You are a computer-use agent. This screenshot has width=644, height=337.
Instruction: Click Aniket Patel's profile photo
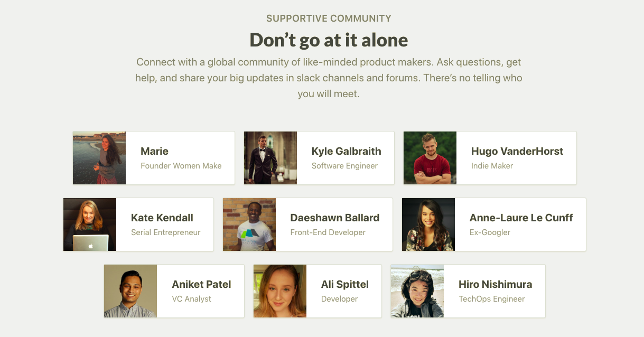[x=130, y=291]
